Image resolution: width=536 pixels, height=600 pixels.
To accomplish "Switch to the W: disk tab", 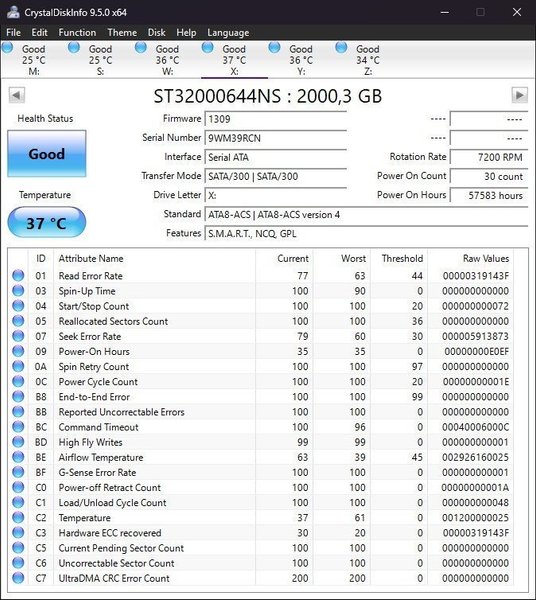I will [x=168, y=60].
